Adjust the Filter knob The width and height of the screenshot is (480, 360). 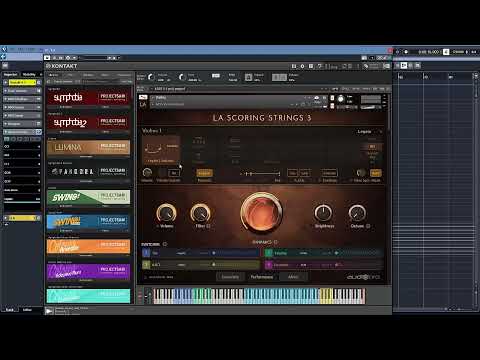(x=200, y=213)
